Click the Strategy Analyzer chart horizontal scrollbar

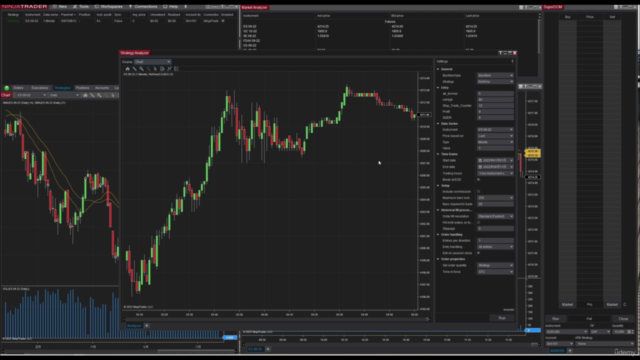[x=276, y=319]
